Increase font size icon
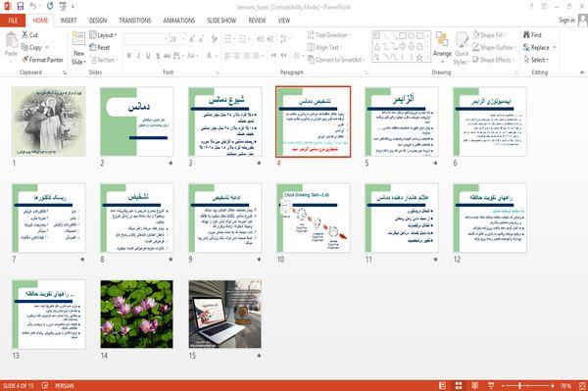This screenshot has height=391, width=588. click(192, 39)
